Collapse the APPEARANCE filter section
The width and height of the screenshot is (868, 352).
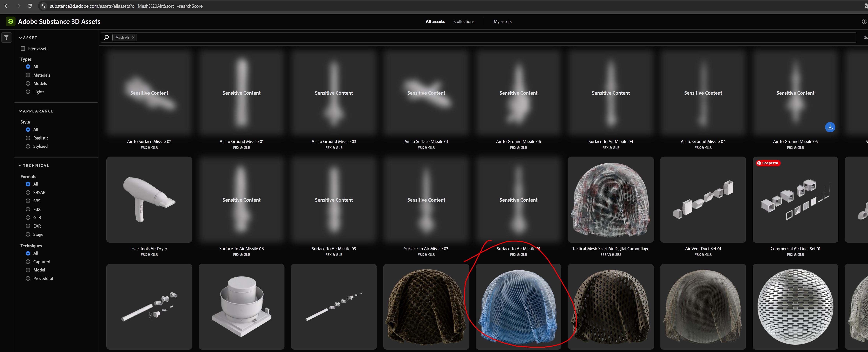tap(36, 111)
